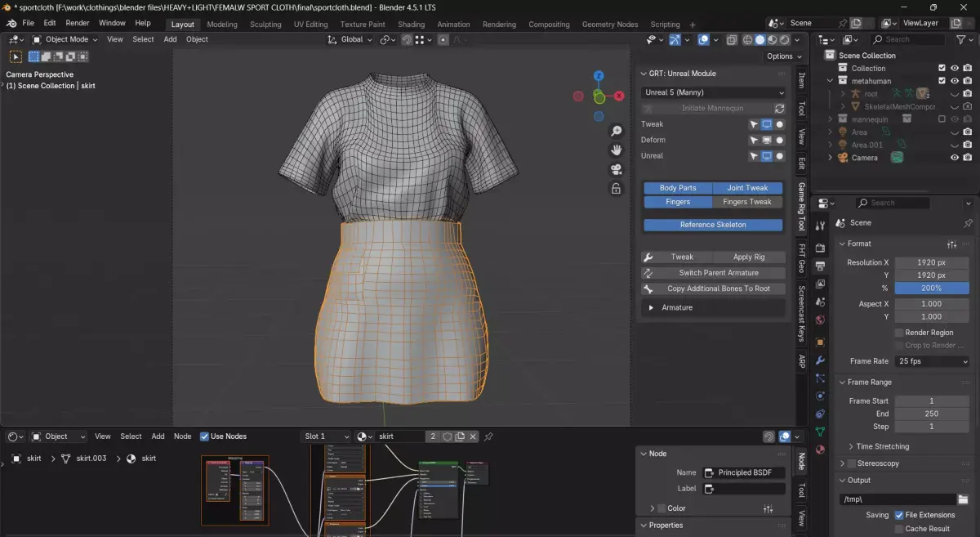Uncheck the Use Nodes checkbox
Image resolution: width=980 pixels, height=537 pixels.
pos(205,436)
